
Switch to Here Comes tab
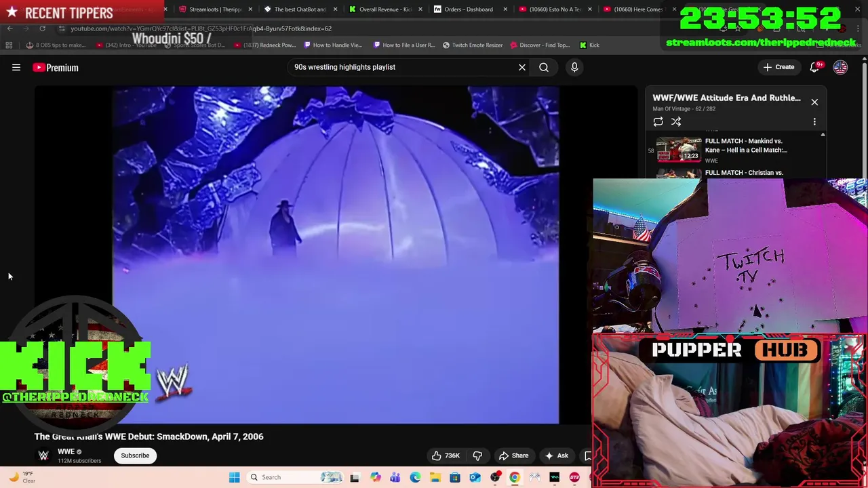pos(638,9)
